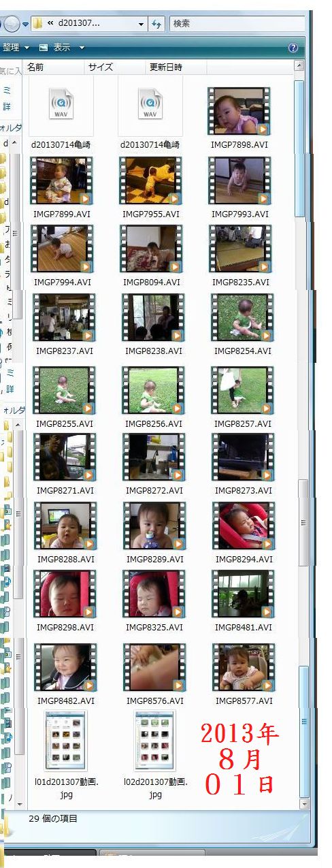The width and height of the screenshot is (332, 868).
Task: Expand the address bar history dropdown
Action: tap(142, 24)
